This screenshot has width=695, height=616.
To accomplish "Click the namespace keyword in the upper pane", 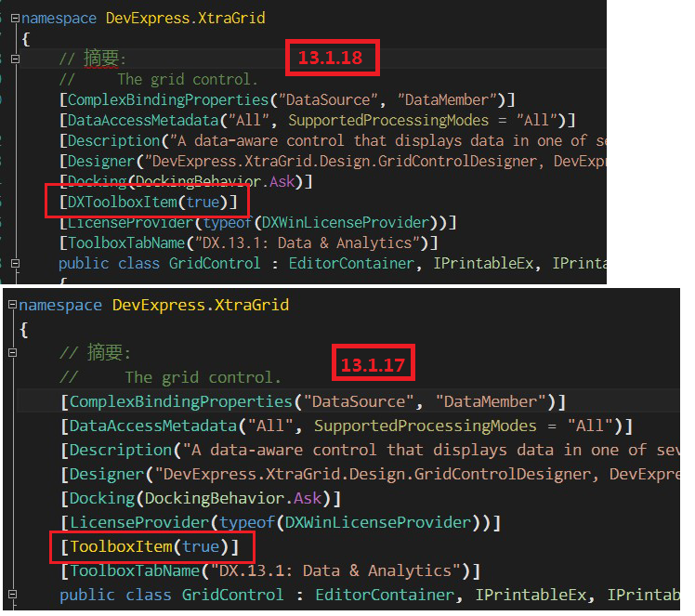I will (59, 19).
